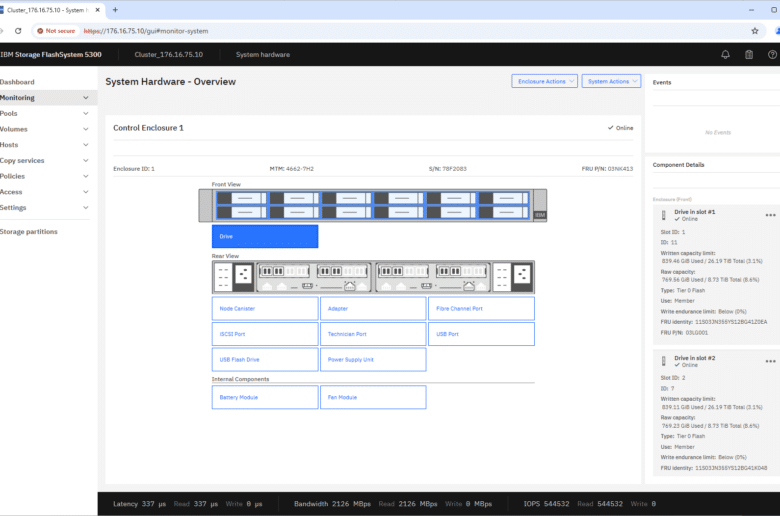Viewport: 780px width, 516px height.
Task: Expand the Policies menu chevron
Action: point(86,176)
